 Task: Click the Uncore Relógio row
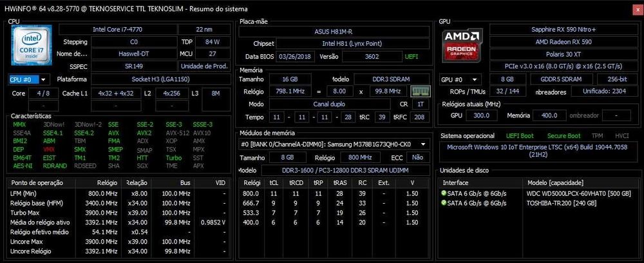pyautogui.click(x=118, y=251)
